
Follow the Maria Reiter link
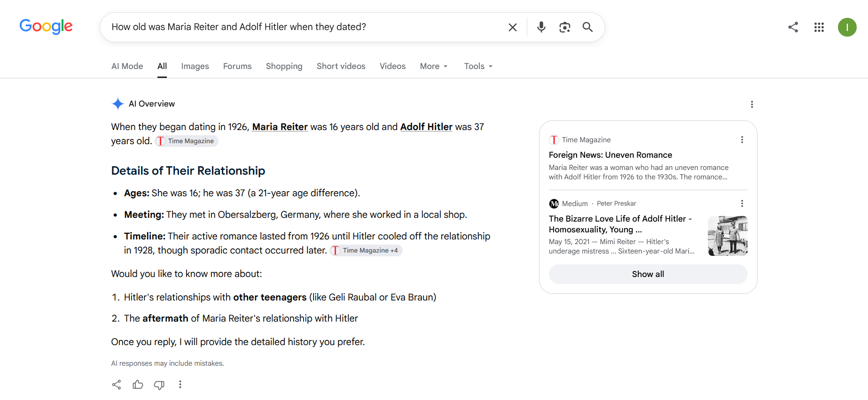click(280, 127)
